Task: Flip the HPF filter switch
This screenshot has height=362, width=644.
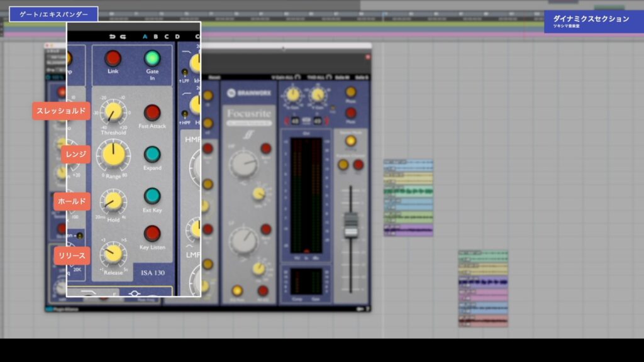Action: click(x=185, y=114)
